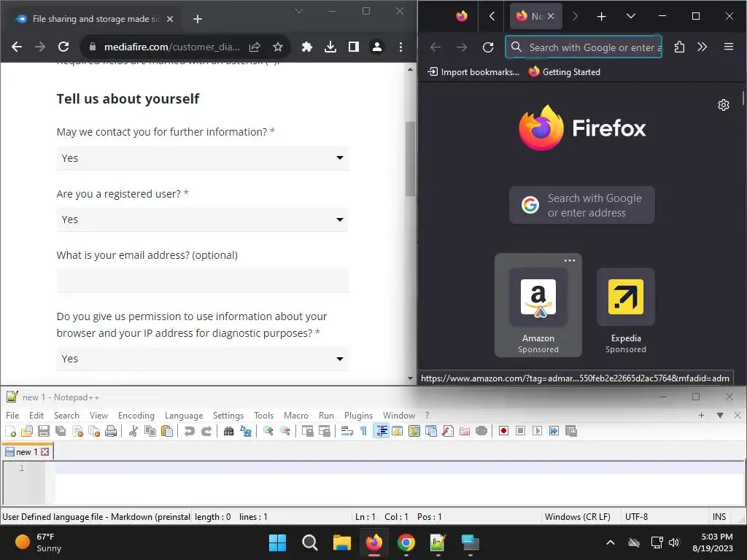The width and height of the screenshot is (747, 560).
Task: Save the recorded macro icon
Action: 570,431
